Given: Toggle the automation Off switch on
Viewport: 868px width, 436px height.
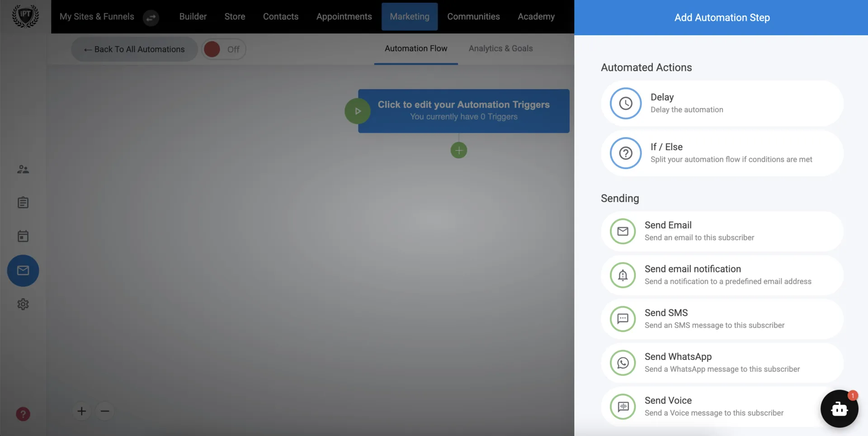Looking at the screenshot, I should [x=224, y=49].
